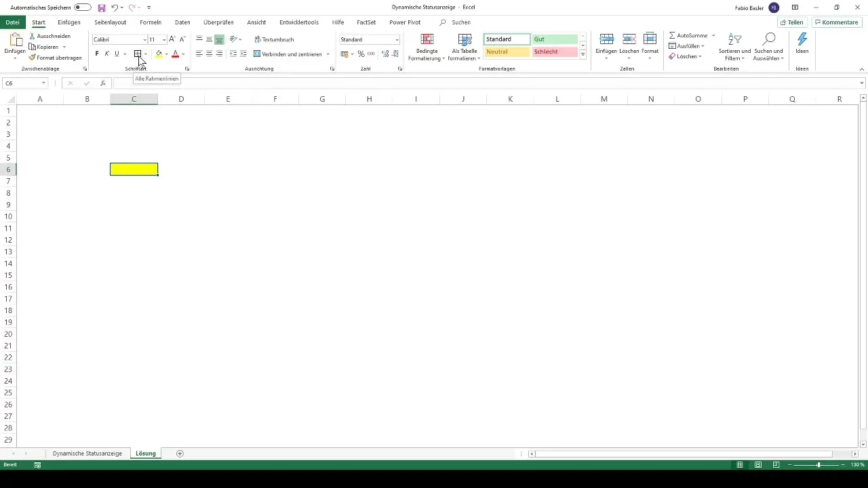Align text right in the cell

(219, 54)
